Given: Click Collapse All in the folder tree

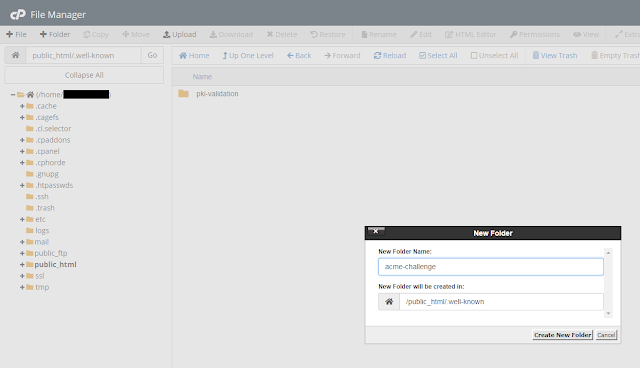Looking at the screenshot, I should click(x=84, y=75).
